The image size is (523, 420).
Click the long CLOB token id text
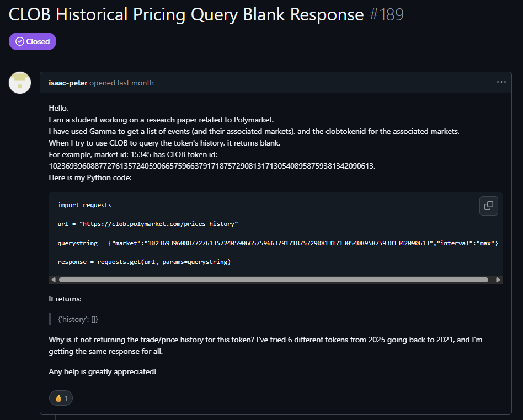(211, 165)
